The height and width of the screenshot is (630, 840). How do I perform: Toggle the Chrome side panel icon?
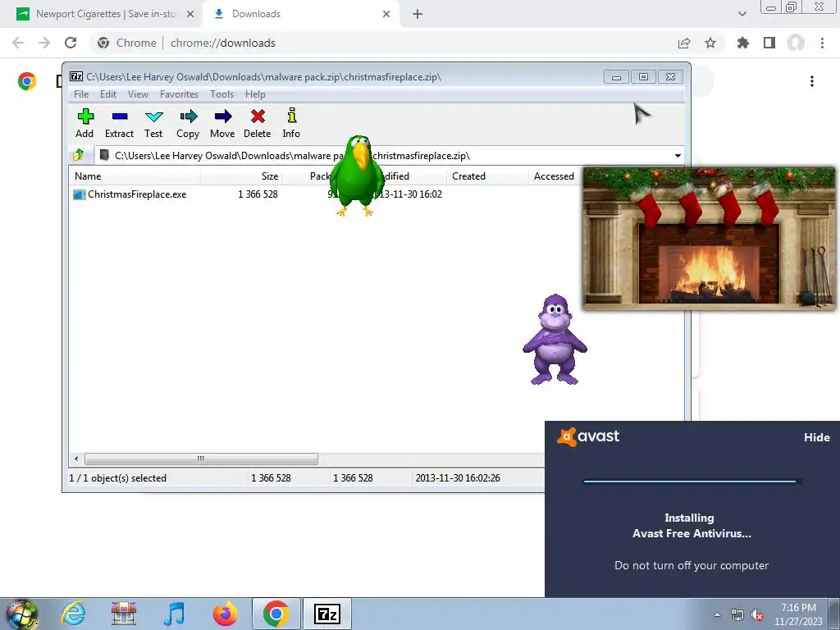tap(769, 43)
